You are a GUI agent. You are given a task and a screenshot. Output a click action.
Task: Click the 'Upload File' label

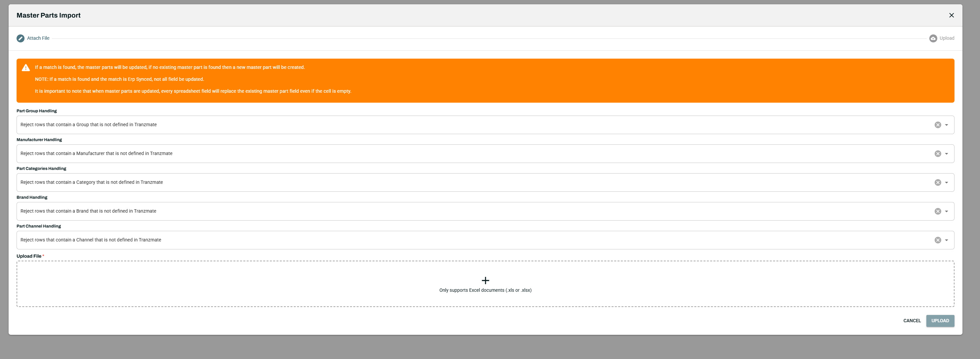click(29, 256)
